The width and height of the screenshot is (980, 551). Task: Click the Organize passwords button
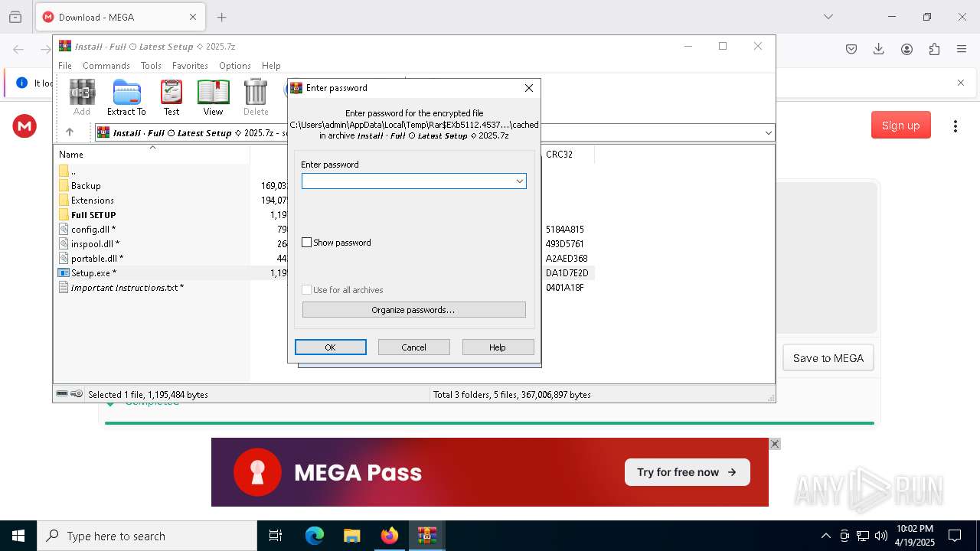(x=414, y=310)
